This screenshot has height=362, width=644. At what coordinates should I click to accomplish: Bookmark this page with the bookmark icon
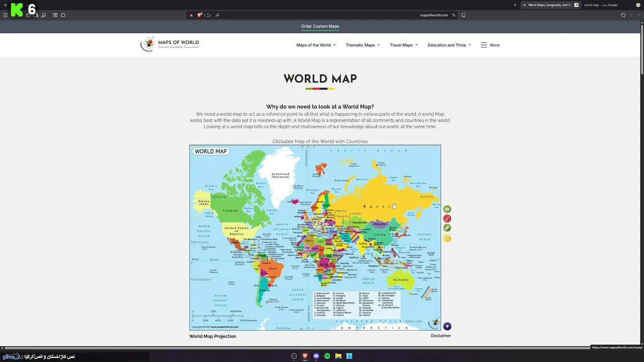tap(463, 15)
